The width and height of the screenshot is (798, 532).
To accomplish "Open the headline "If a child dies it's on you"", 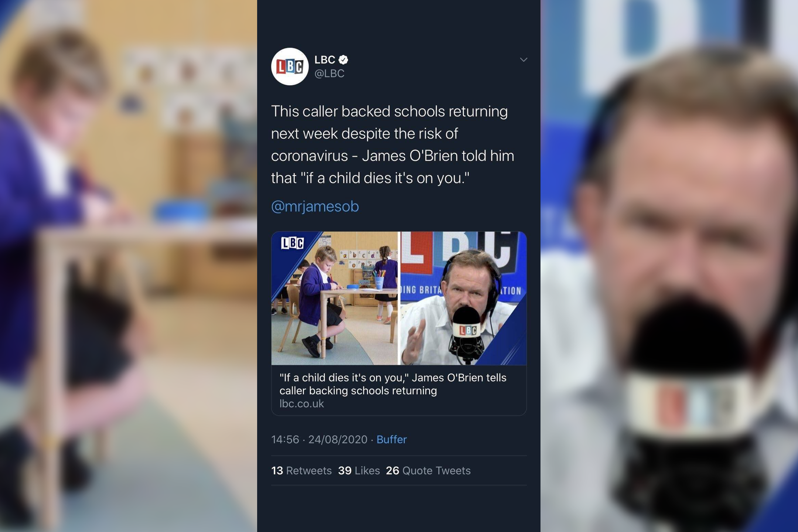I will [393, 384].
